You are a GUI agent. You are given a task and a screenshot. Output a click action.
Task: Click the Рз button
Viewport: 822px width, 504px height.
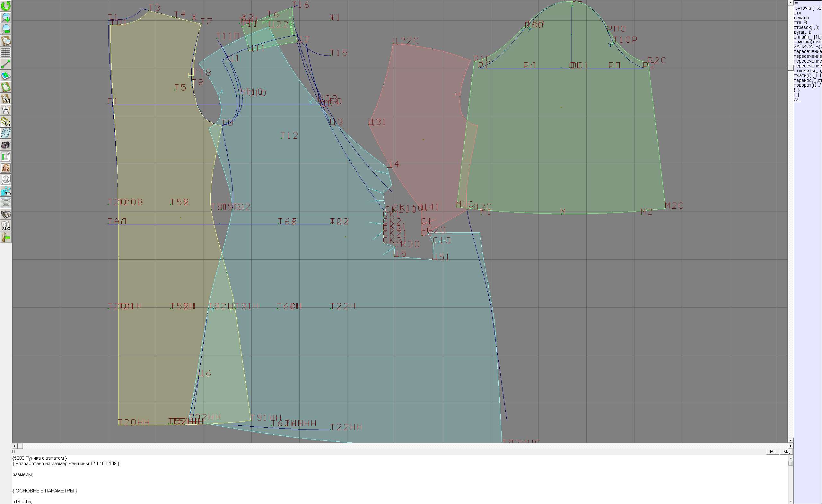[772, 452]
